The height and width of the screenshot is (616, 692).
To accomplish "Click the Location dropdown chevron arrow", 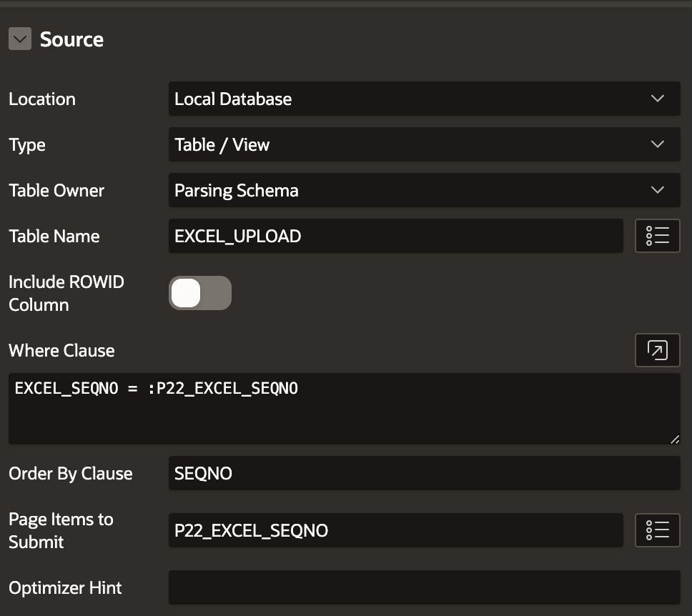I will tap(658, 99).
